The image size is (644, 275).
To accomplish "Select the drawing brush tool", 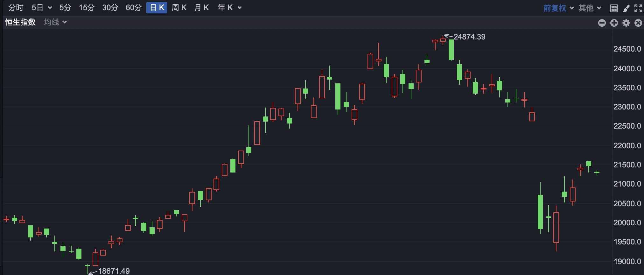I will point(626,8).
